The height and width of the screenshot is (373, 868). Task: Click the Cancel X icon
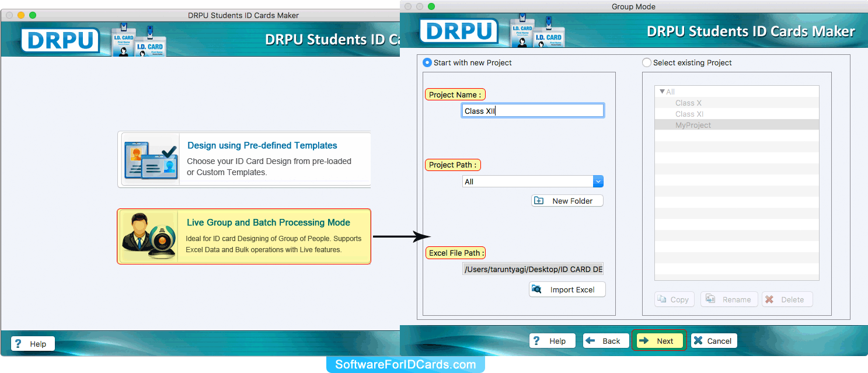[x=698, y=341]
